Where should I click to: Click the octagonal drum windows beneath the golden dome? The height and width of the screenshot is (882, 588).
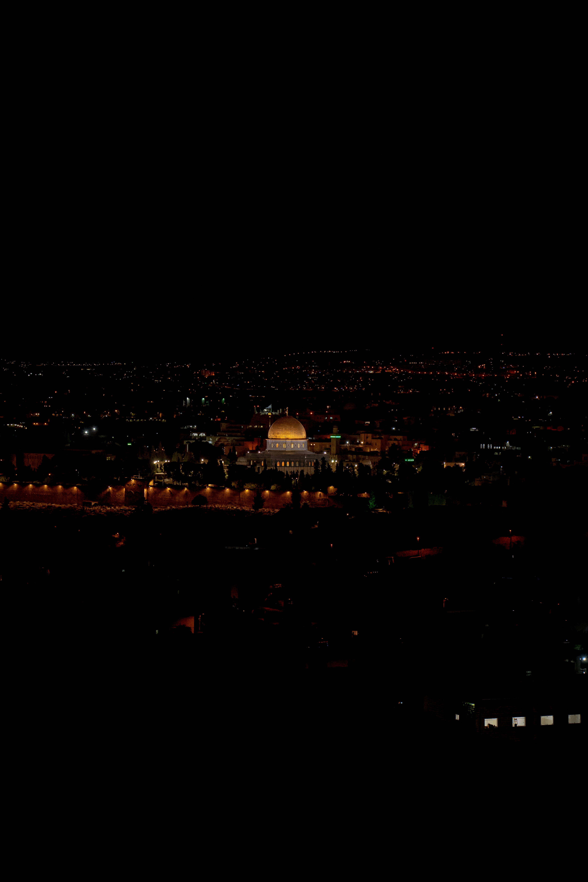[x=287, y=445]
